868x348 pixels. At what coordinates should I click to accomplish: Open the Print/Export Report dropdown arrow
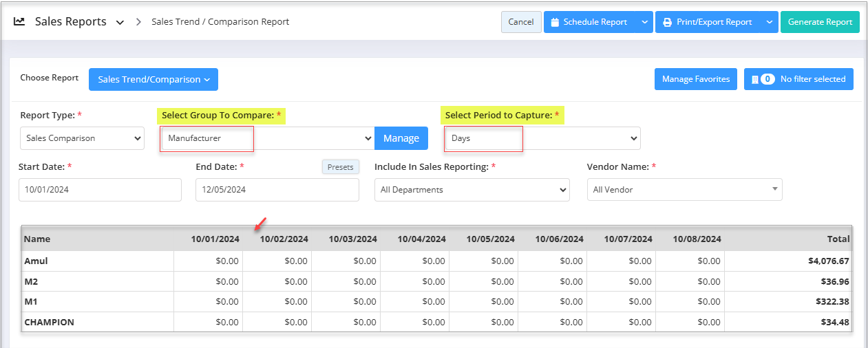(x=770, y=22)
